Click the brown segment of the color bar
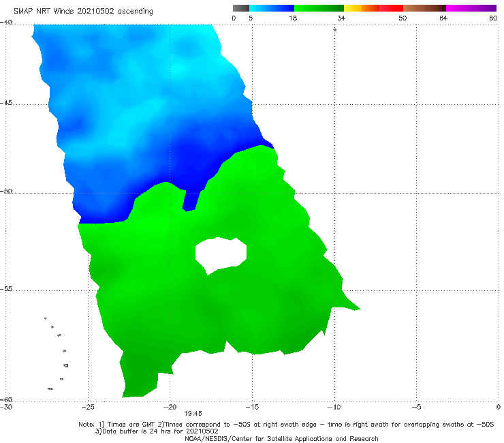The image size is (504, 443). pyautogui.click(x=424, y=8)
